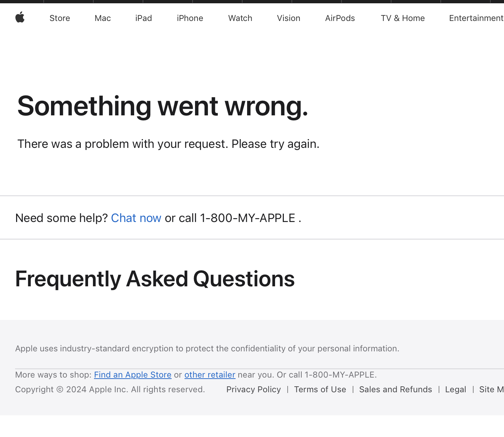Click the Frequently Asked Questions heading
The image size is (504, 437).
155,279
